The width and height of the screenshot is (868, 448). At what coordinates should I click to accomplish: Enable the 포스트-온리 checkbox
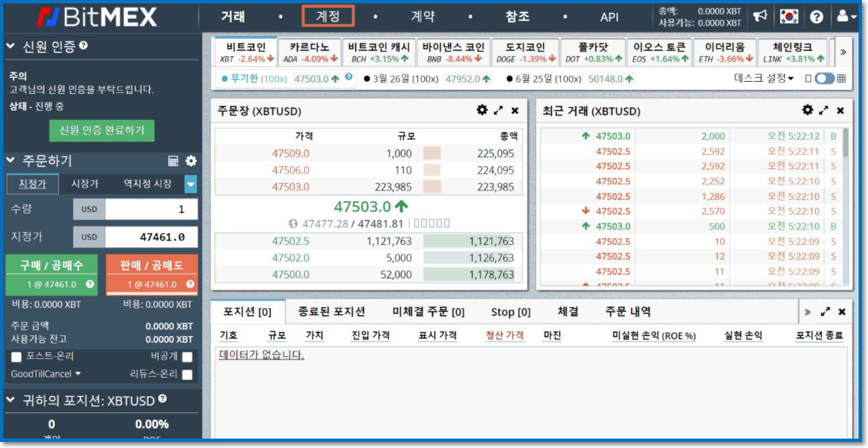[17, 357]
